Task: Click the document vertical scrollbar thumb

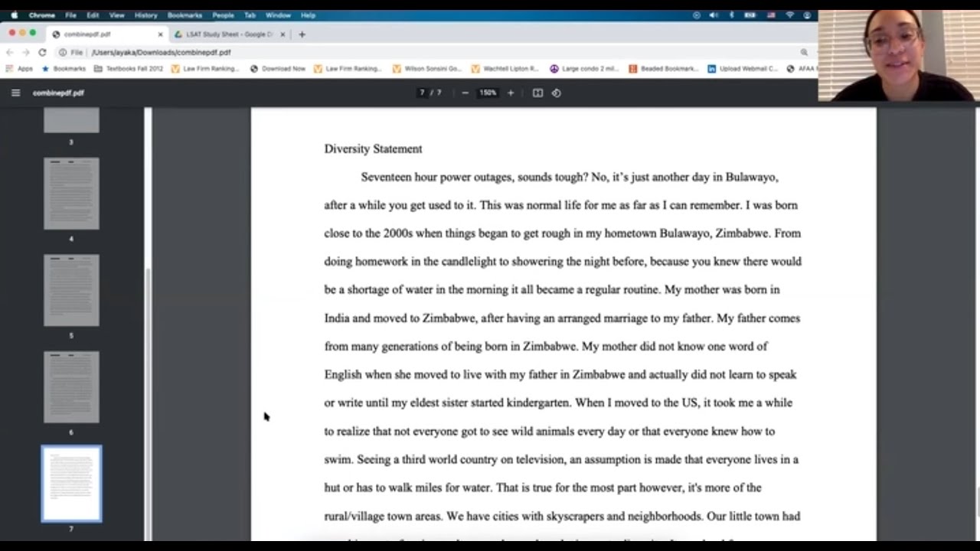Action: (977, 501)
